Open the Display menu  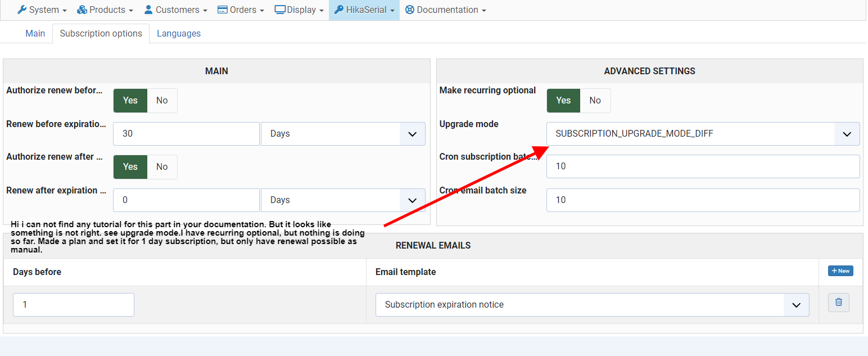(x=299, y=10)
